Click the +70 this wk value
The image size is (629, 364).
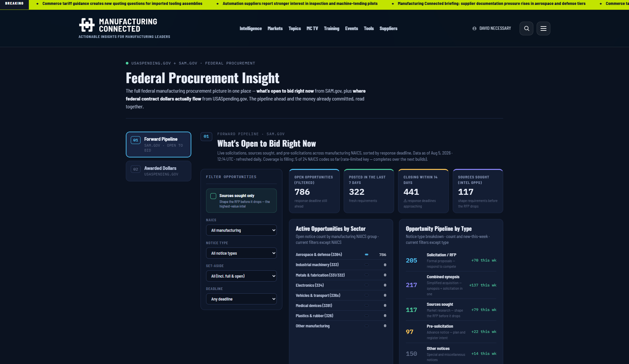tap(484, 261)
